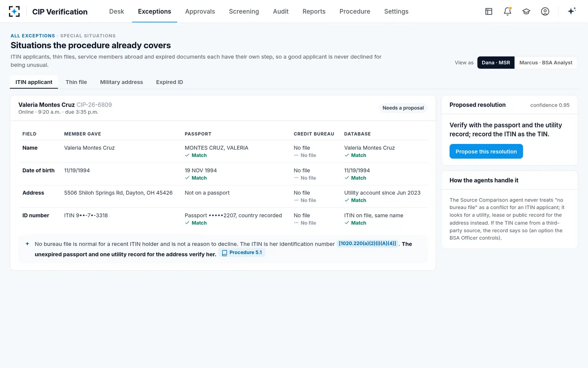Switch to the Thin file tab
This screenshot has height=368, width=588.
[76, 82]
